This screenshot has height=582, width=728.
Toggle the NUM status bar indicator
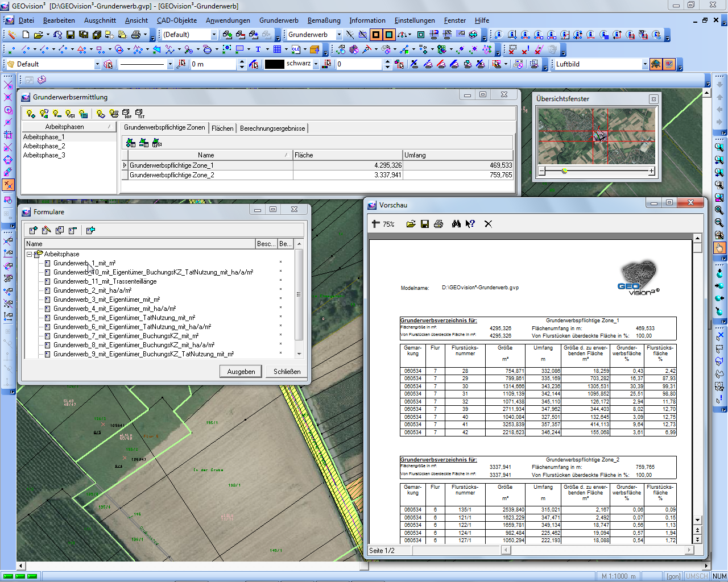(x=719, y=576)
